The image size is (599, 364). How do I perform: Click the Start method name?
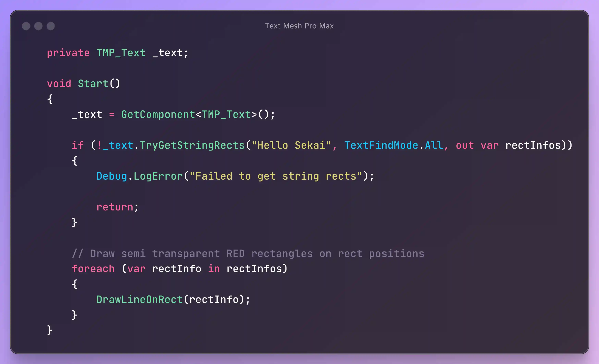pos(93,83)
